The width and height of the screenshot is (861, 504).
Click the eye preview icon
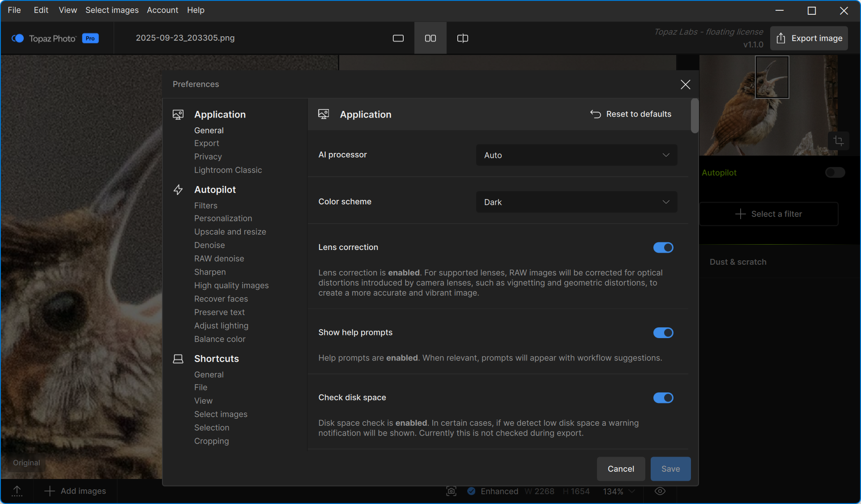[660, 491]
